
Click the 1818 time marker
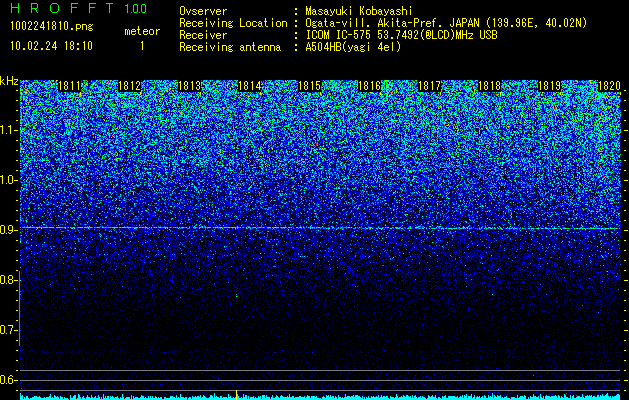pos(490,86)
